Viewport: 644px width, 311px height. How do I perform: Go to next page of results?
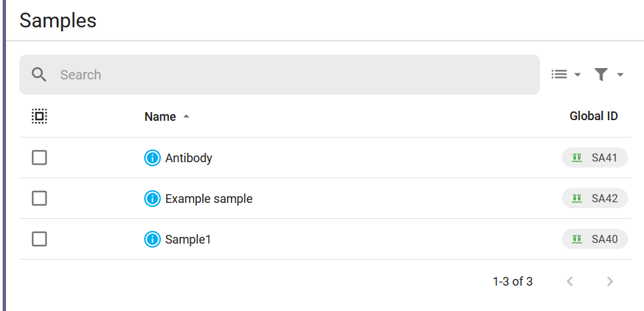pyautogui.click(x=610, y=282)
